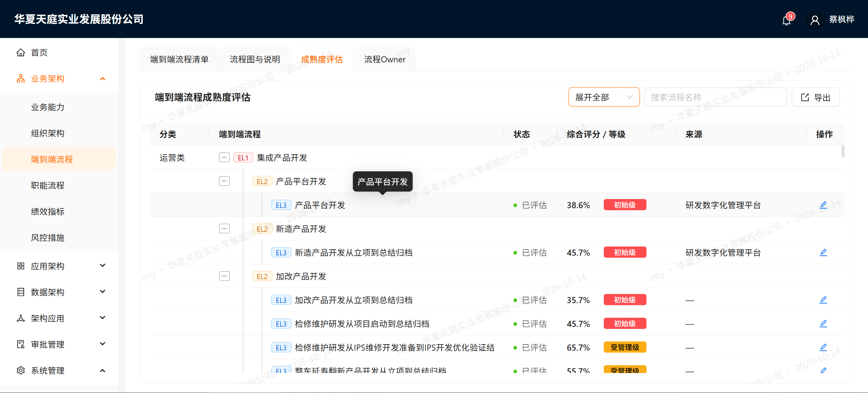Click the 架构应用 icon

pyautogui.click(x=21, y=318)
